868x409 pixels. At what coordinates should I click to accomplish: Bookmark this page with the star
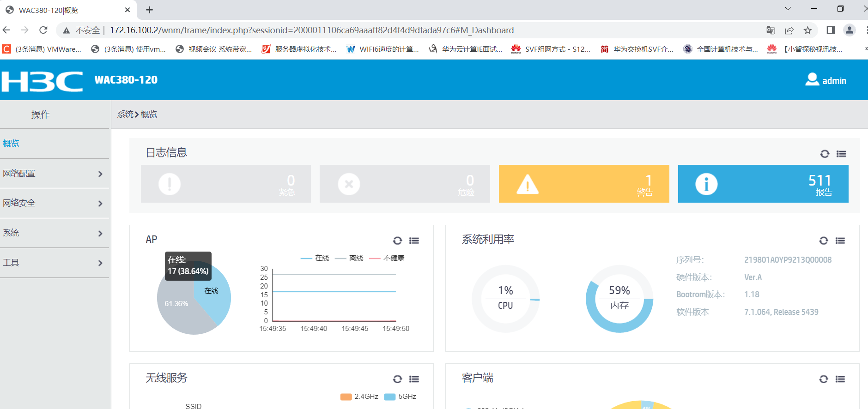click(x=807, y=30)
